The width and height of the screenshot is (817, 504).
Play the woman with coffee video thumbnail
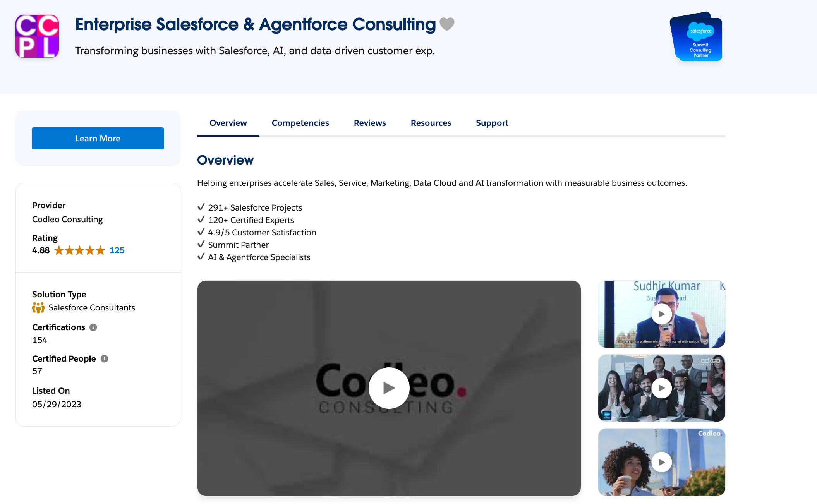coord(661,462)
